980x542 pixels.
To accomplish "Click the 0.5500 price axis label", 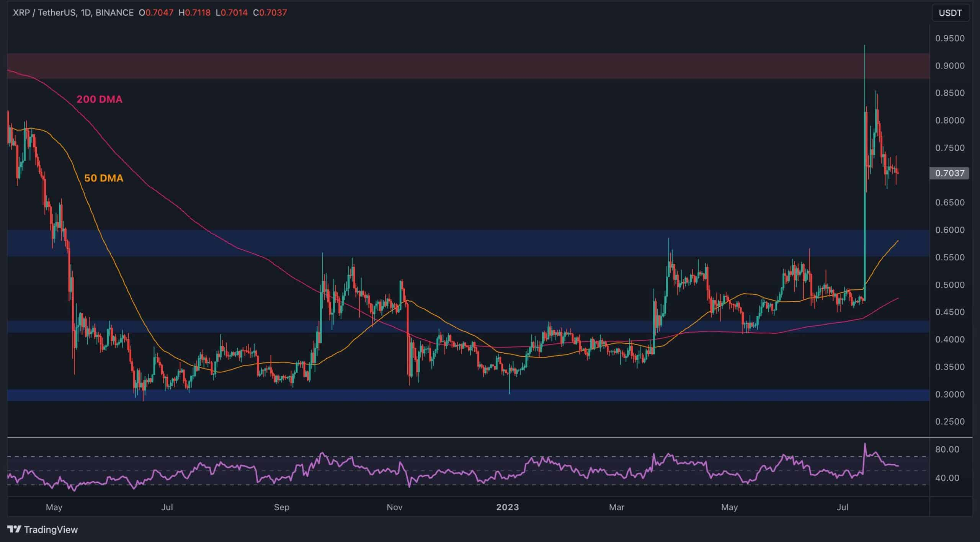I will coord(950,257).
